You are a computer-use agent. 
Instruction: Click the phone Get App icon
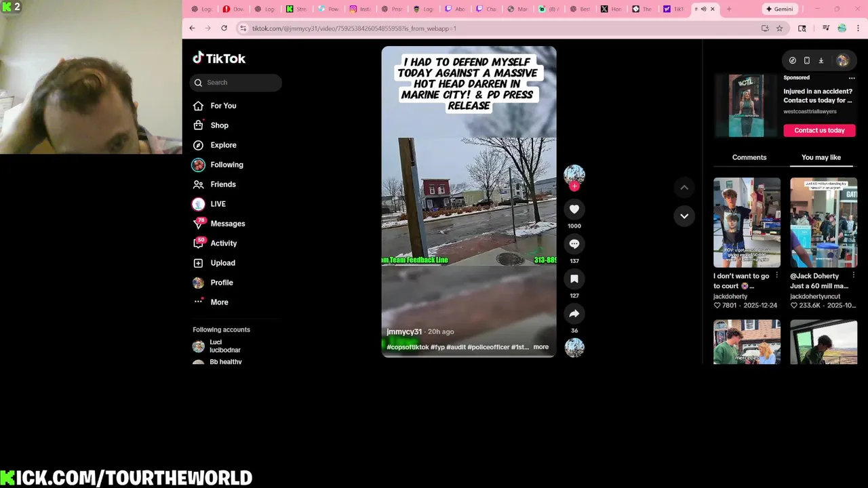pyautogui.click(x=807, y=60)
